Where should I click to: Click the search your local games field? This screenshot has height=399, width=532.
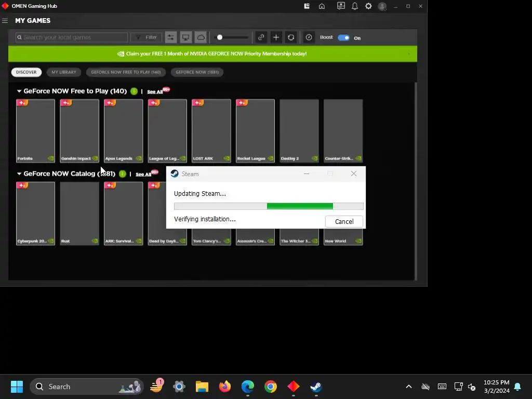72,37
